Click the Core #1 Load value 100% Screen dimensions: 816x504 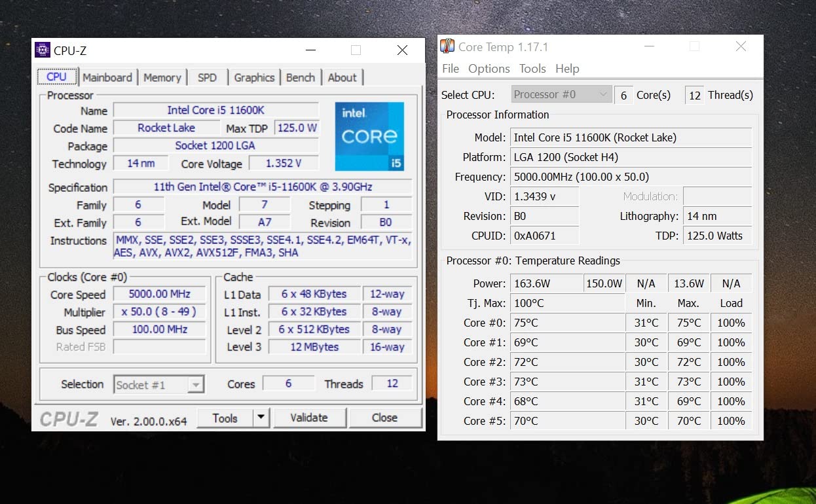[732, 342]
